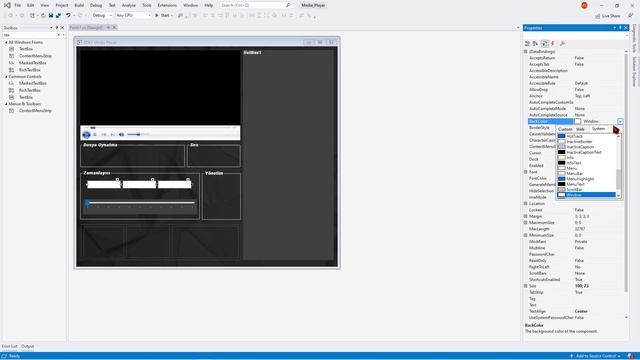Image resolution: width=640 pixels, height=360 pixels.
Task: Click the new project toolbar icon
Action: 32,16
